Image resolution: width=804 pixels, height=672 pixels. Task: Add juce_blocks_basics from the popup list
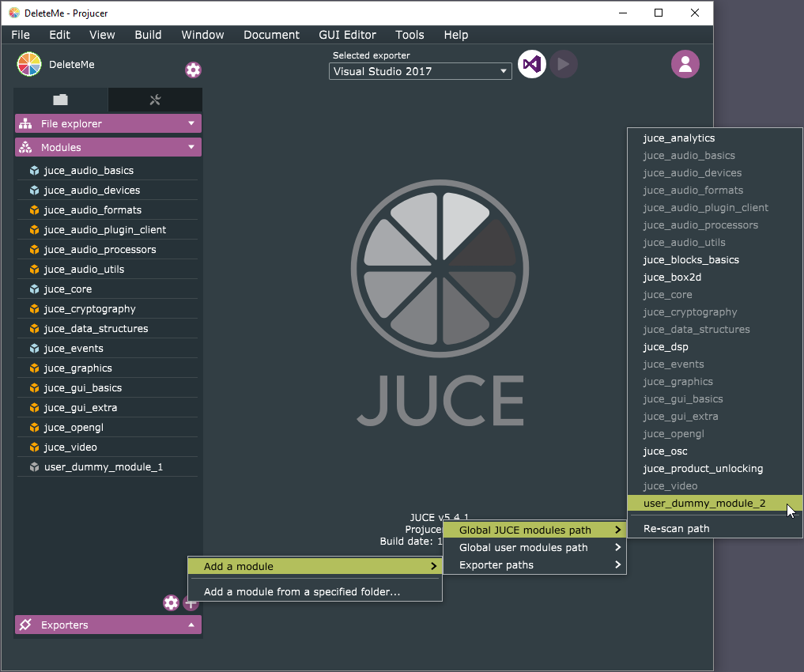click(x=715, y=260)
